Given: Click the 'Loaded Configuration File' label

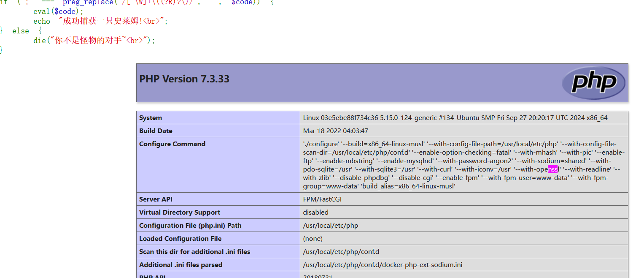Looking at the screenshot, I should [x=180, y=238].
